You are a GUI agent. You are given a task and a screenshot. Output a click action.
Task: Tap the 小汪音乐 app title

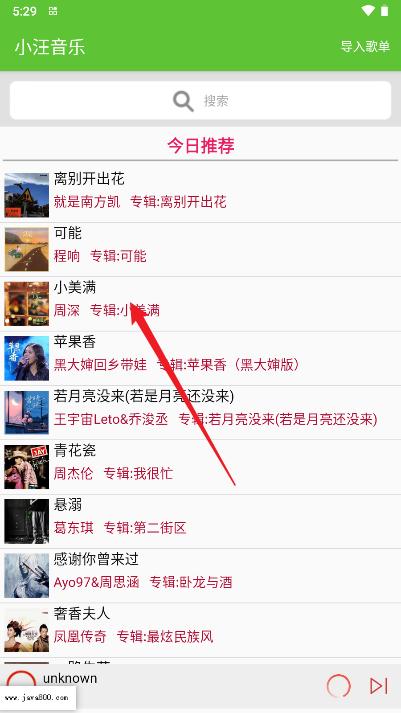click(50, 47)
